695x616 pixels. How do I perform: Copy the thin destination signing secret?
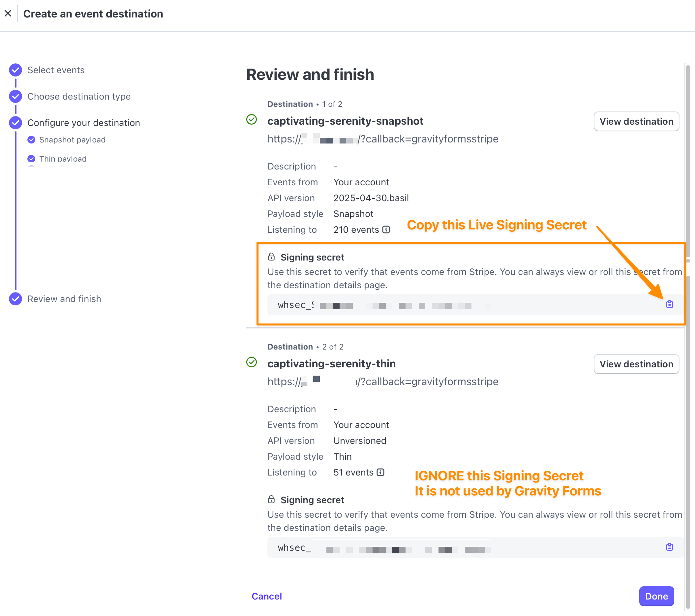point(669,547)
